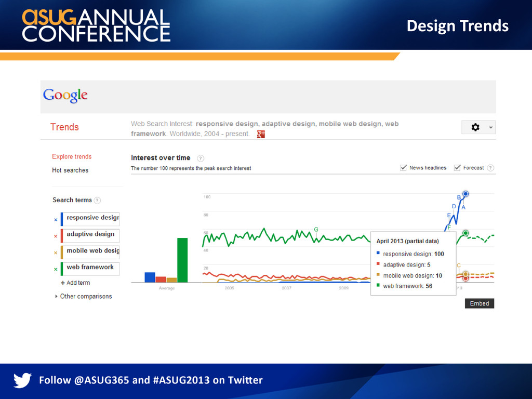This screenshot has width=532, height=399.
Task: Open Explore trends link
Action: [x=72, y=156]
